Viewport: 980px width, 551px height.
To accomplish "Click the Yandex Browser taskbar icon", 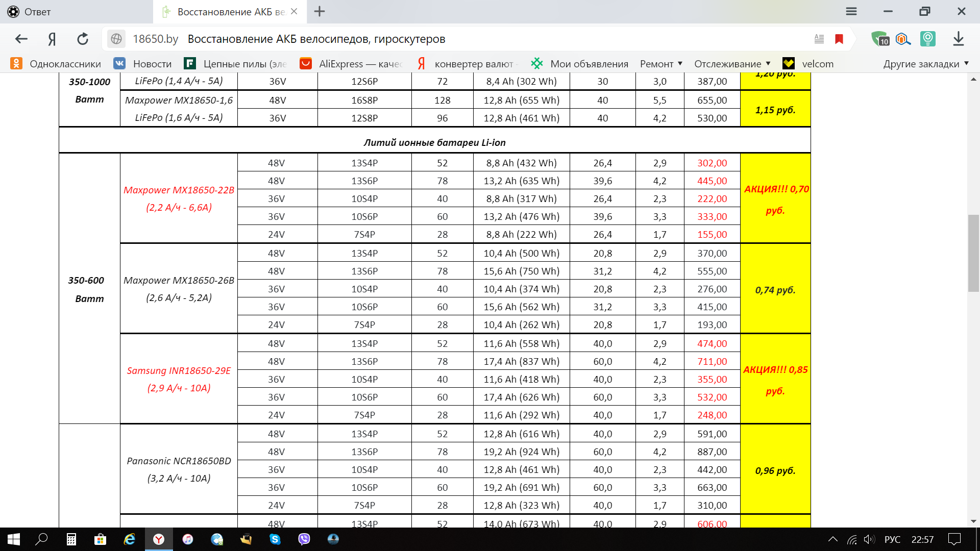I will point(159,539).
